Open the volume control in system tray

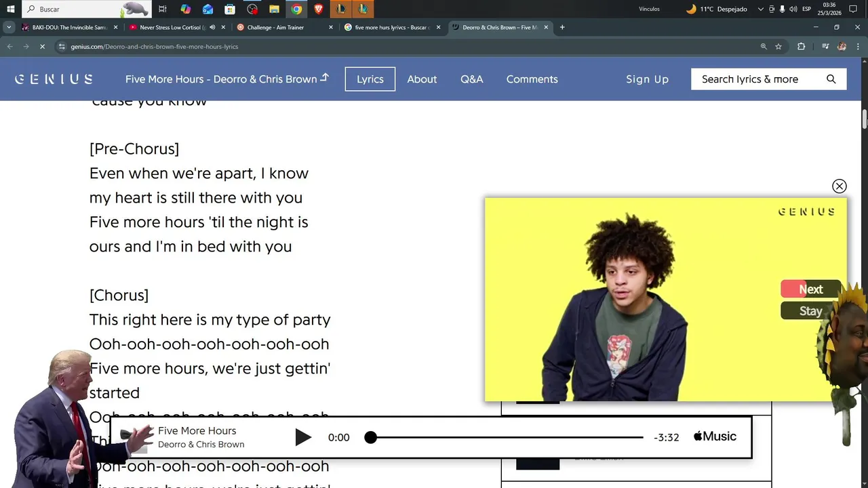click(793, 9)
